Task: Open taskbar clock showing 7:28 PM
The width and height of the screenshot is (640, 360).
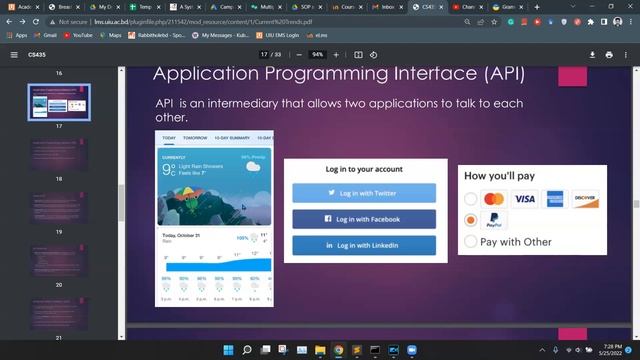Action: 610,350
